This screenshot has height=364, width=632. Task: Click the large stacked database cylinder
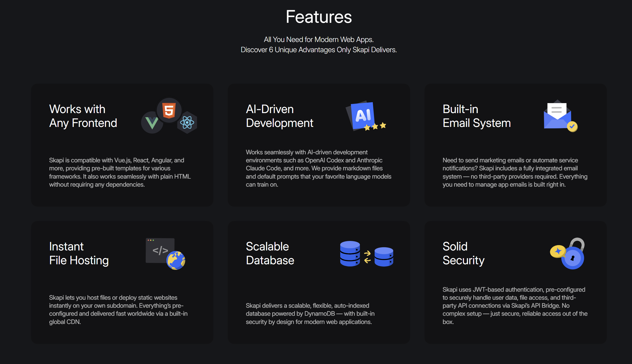pyautogui.click(x=350, y=254)
